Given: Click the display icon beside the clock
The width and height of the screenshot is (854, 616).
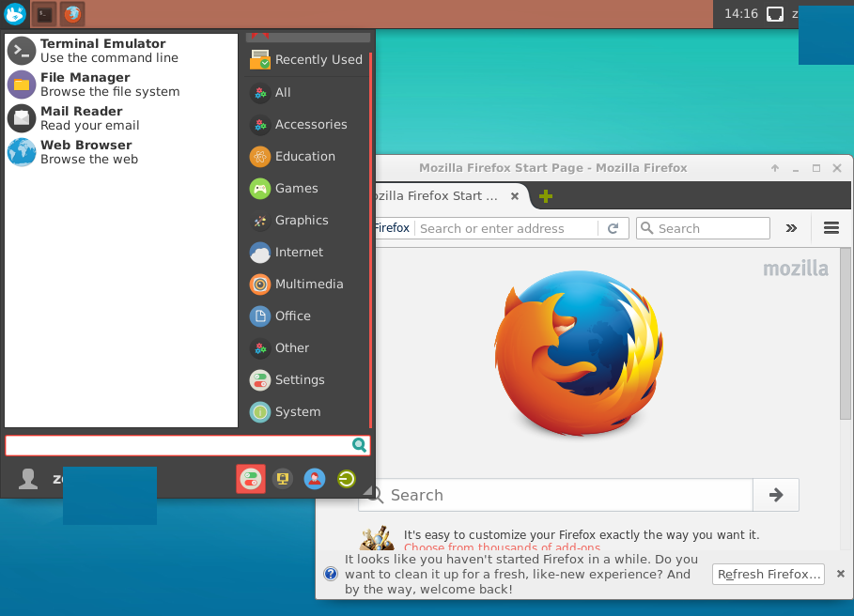Looking at the screenshot, I should 774,14.
